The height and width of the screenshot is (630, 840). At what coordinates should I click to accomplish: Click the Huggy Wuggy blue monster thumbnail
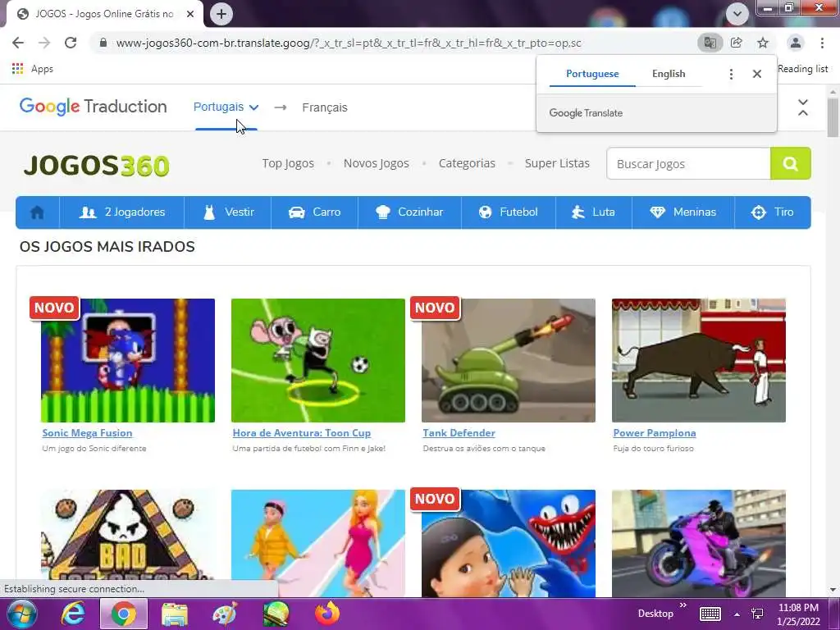click(x=509, y=543)
